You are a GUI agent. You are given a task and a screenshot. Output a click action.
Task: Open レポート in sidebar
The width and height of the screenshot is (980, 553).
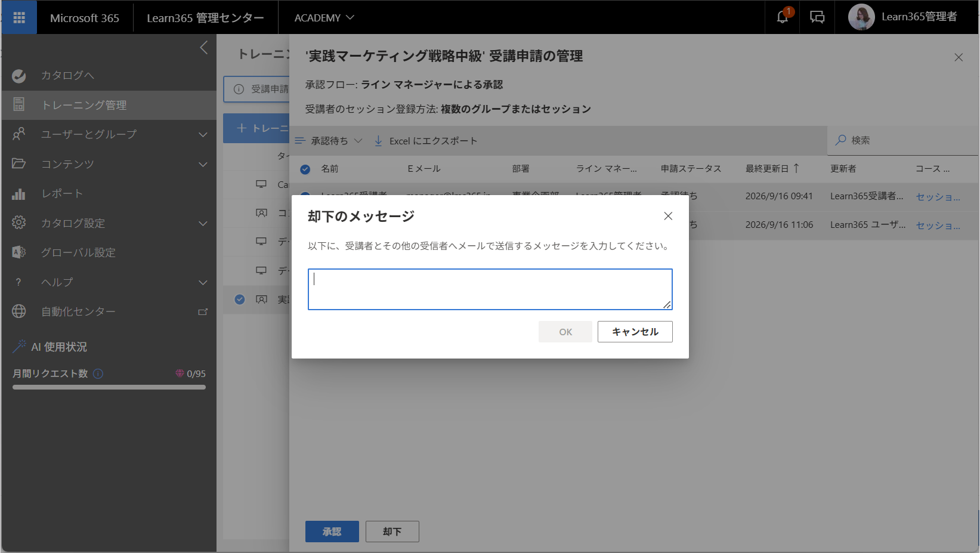[109, 193]
